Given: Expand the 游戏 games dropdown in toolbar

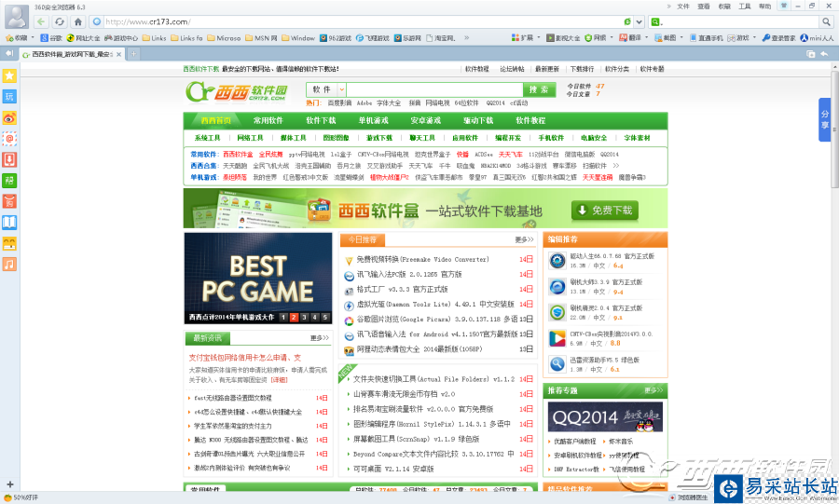Looking at the screenshot, I should coord(754,37).
